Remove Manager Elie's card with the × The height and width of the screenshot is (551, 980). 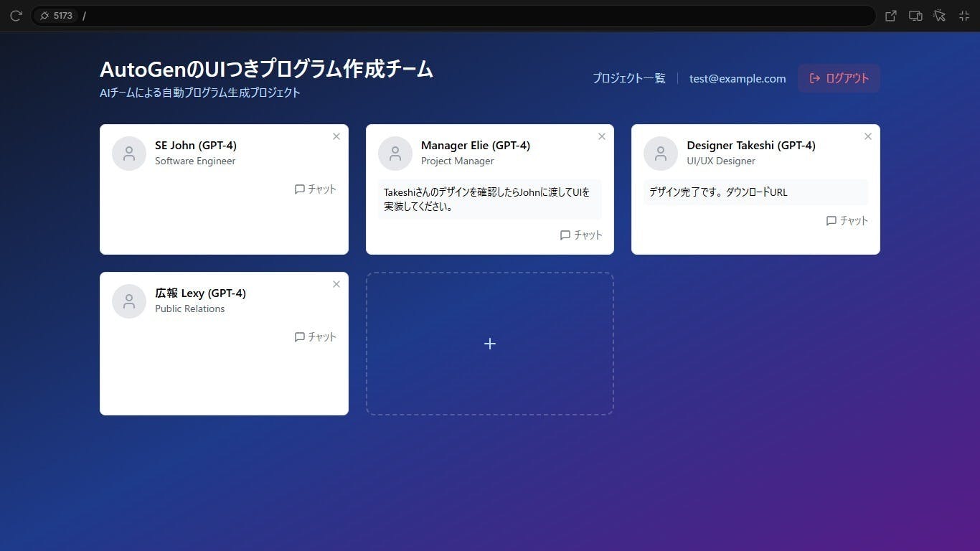coord(602,136)
